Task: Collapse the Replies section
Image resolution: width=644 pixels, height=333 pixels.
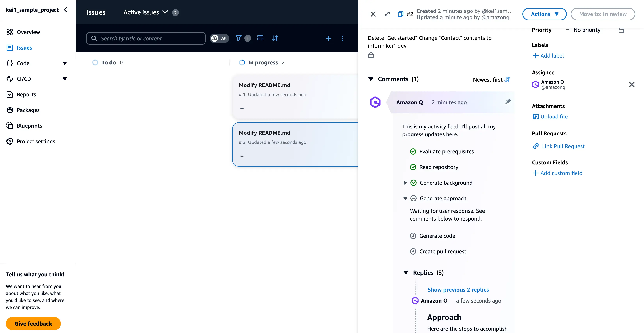Action: coord(406,272)
